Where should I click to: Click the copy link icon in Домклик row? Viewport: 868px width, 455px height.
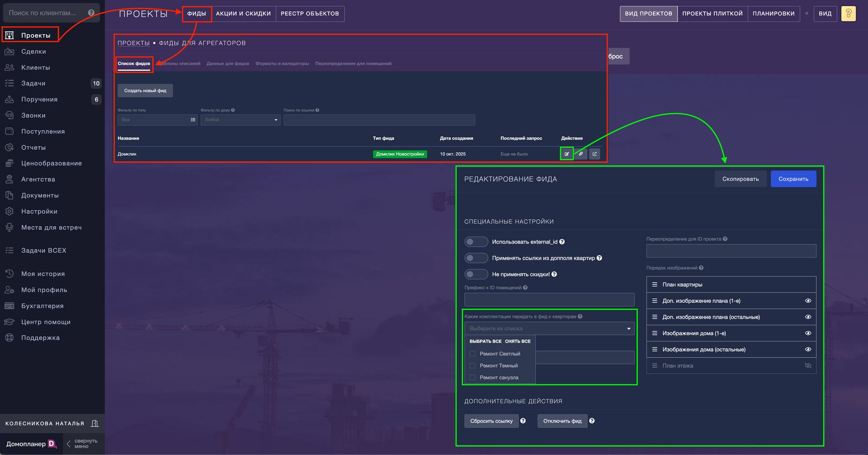(580, 154)
